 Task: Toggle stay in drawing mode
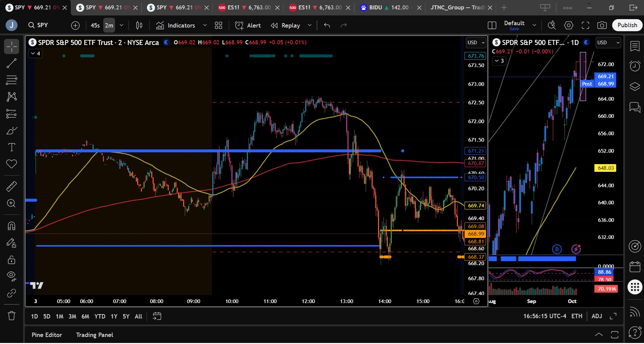coord(11,243)
